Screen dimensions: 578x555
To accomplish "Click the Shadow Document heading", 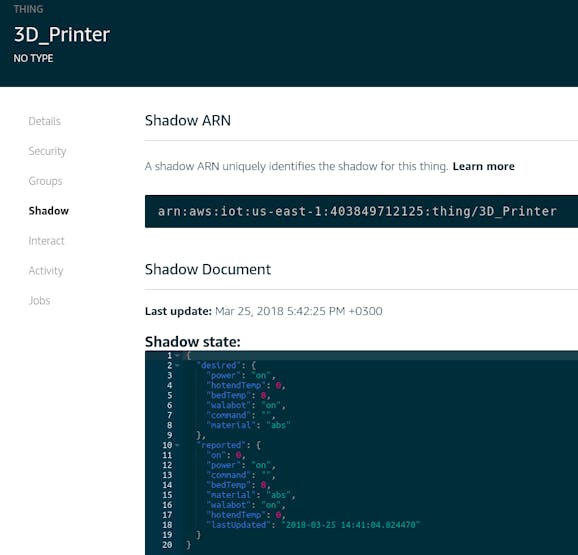I will click(x=208, y=269).
